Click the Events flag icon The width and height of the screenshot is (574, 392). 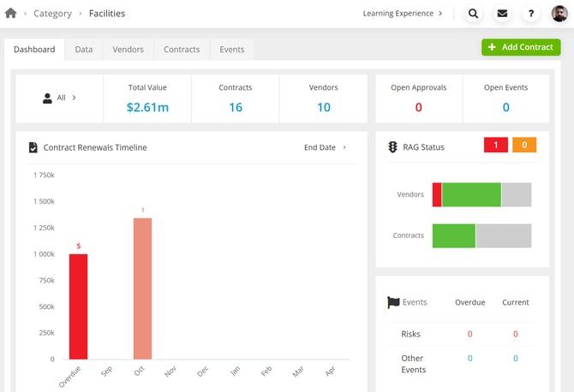click(393, 302)
